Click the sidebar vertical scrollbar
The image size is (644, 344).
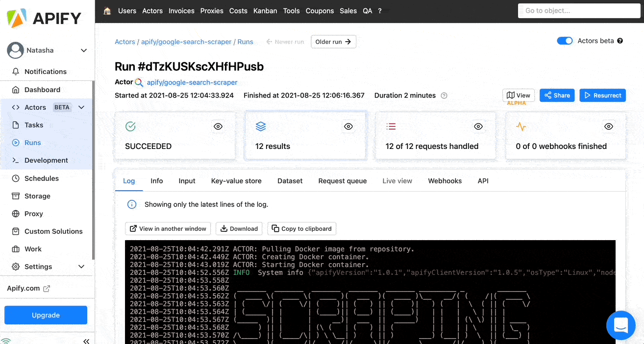(x=93, y=170)
